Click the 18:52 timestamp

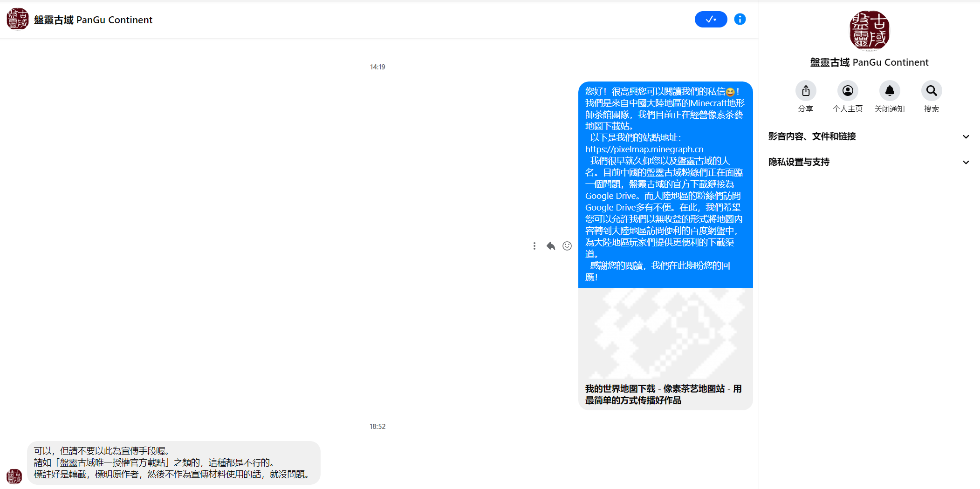pos(377,427)
